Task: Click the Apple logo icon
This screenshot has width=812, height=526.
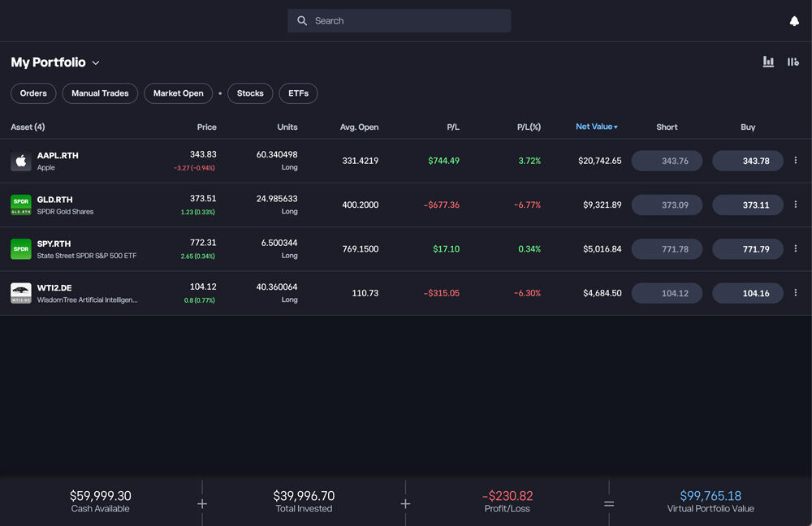Action: coord(21,161)
